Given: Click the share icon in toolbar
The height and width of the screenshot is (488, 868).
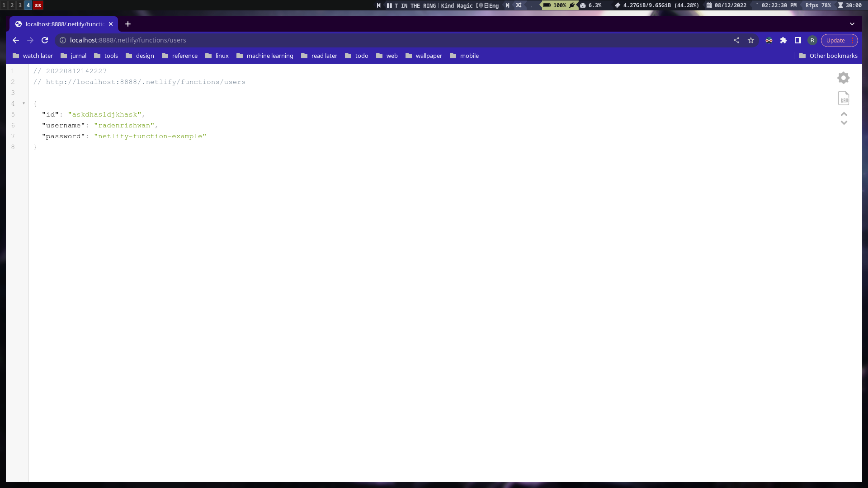Looking at the screenshot, I should 736,40.
